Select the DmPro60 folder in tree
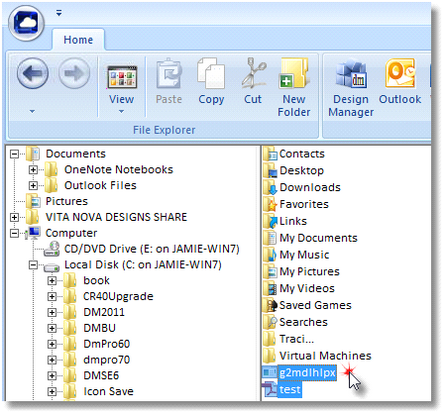 pos(106,344)
